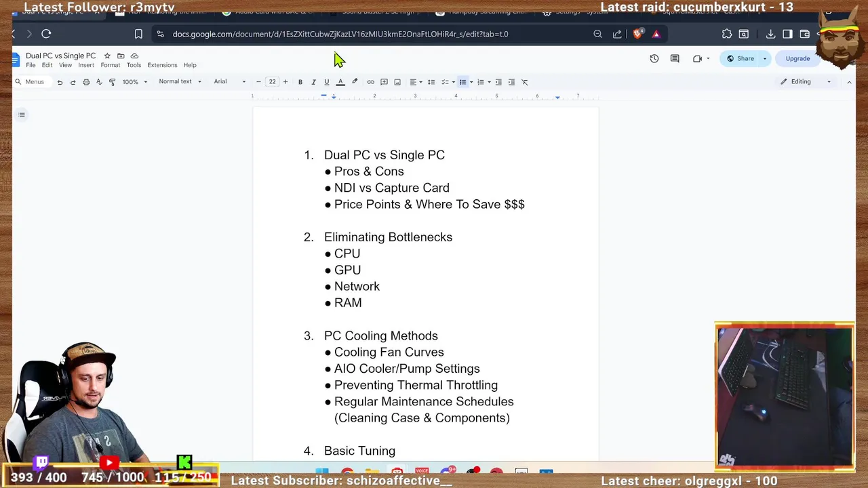Open the Help menu

tap(190, 65)
